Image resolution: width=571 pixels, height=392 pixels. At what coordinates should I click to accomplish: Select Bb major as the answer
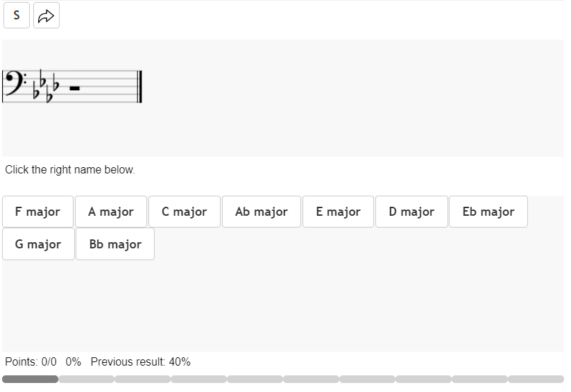pyautogui.click(x=115, y=244)
